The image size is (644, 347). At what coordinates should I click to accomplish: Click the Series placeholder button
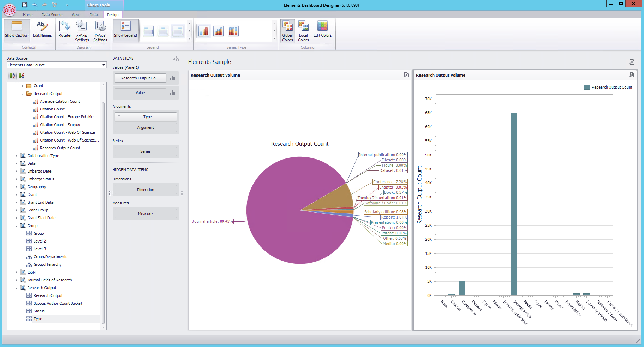click(145, 151)
